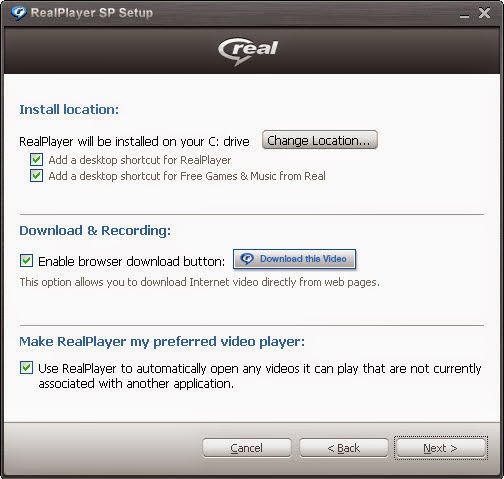Screen dimensions: 504x479
Task: Click Download this Video sample button
Action: pyautogui.click(x=294, y=259)
